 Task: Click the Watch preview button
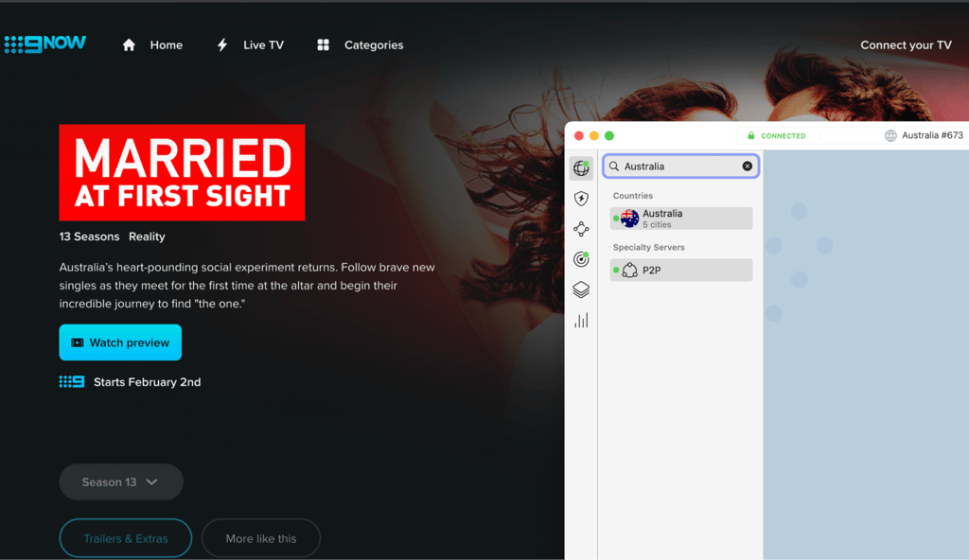coord(120,342)
